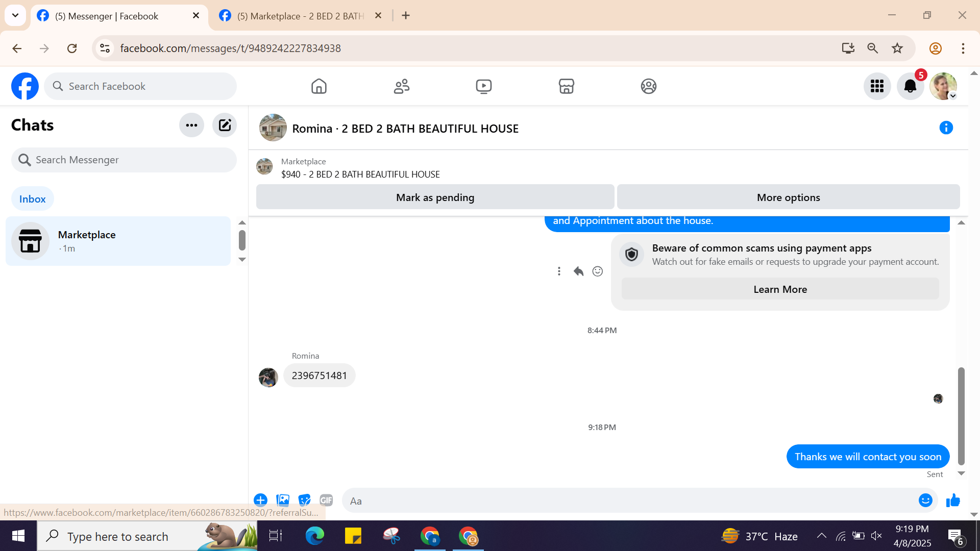
Task: Open the Video (Watch) icon
Action: 483,86
